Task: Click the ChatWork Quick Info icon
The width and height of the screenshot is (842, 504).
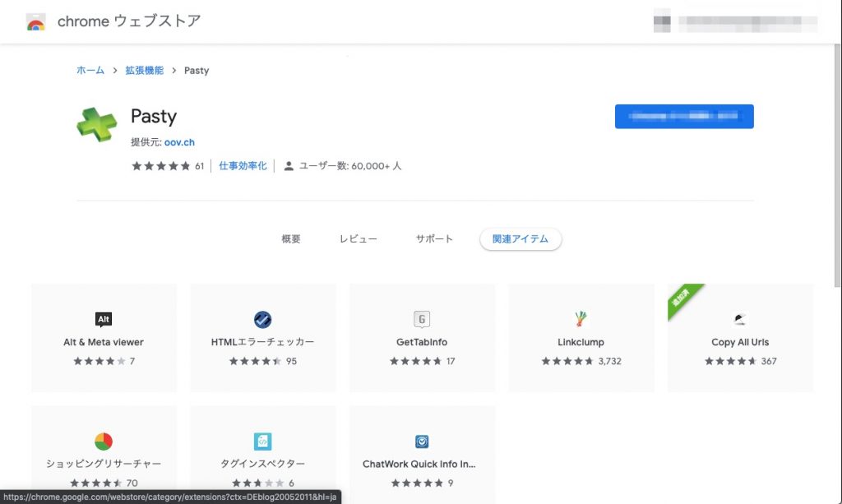Action: 422,442
